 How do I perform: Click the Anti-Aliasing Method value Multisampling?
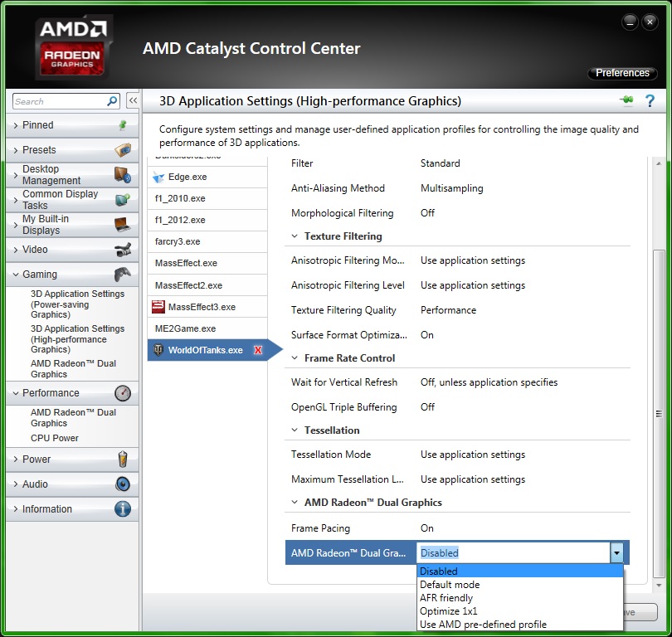pyautogui.click(x=451, y=188)
